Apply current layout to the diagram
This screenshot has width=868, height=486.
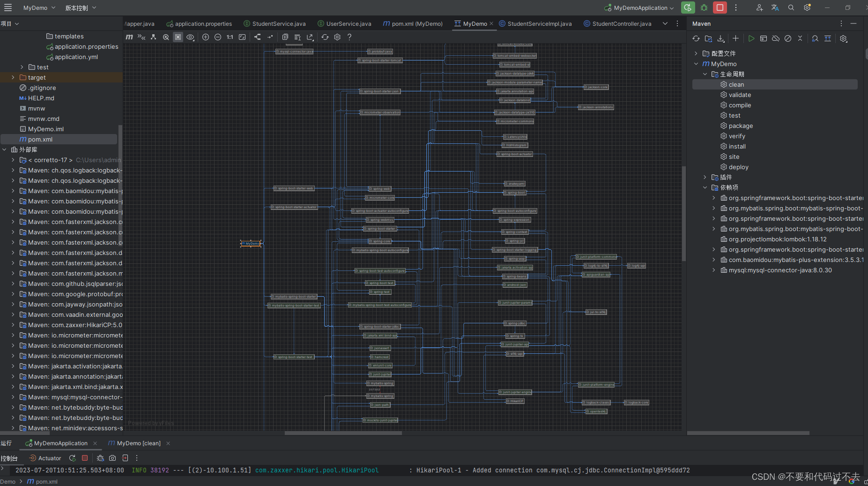coord(257,37)
